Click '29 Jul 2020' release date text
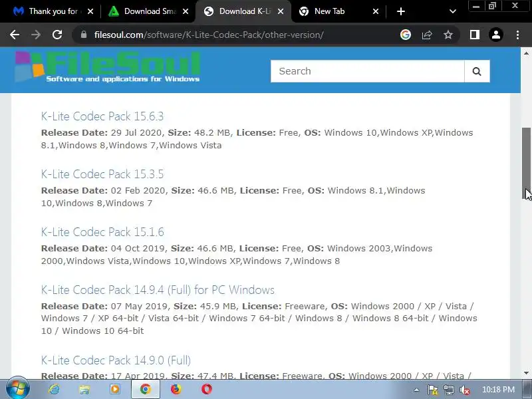The width and height of the screenshot is (532, 399). click(138, 132)
